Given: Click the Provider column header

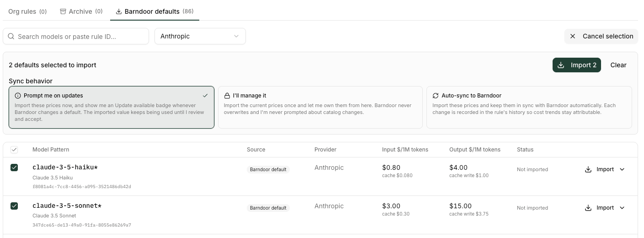Looking at the screenshot, I should pyautogui.click(x=325, y=150).
